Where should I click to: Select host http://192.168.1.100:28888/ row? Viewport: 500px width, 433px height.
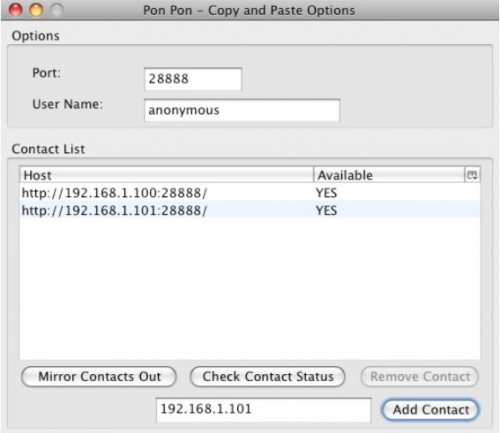click(x=250, y=193)
